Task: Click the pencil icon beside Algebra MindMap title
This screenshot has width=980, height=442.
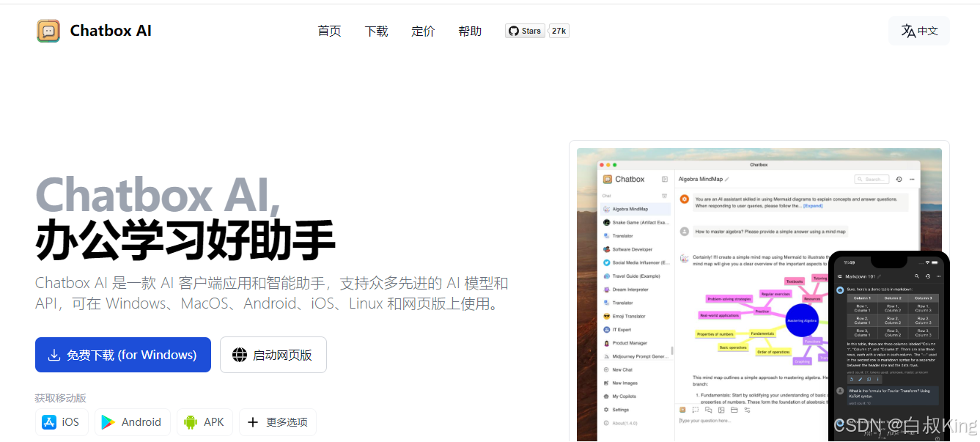Action: coord(727,178)
